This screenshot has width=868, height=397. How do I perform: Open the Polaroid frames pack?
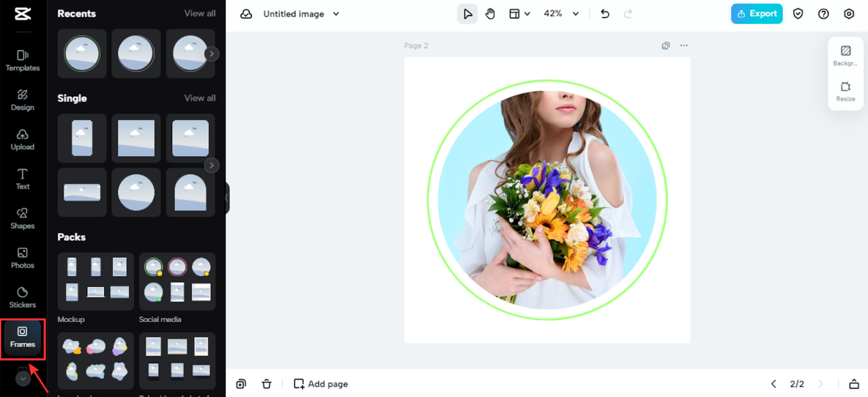tap(177, 361)
